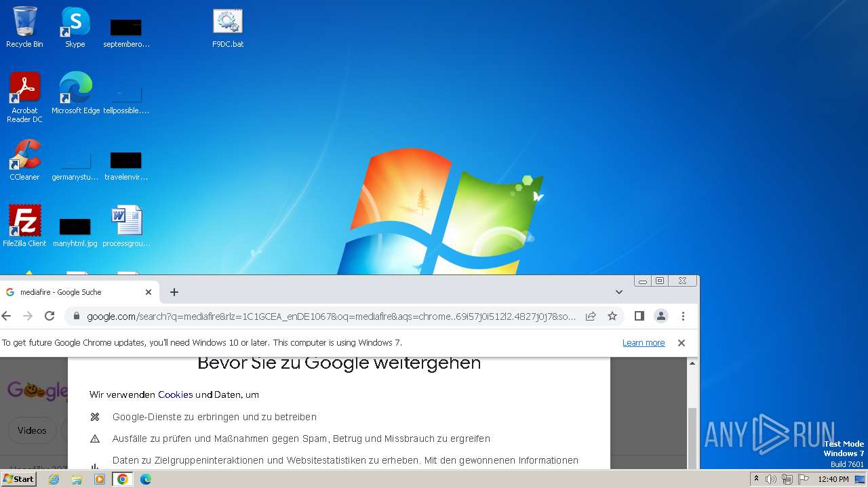Launch Microsoft Edge desktop shortcut
This screenshot has width=868, height=488.
(75, 93)
